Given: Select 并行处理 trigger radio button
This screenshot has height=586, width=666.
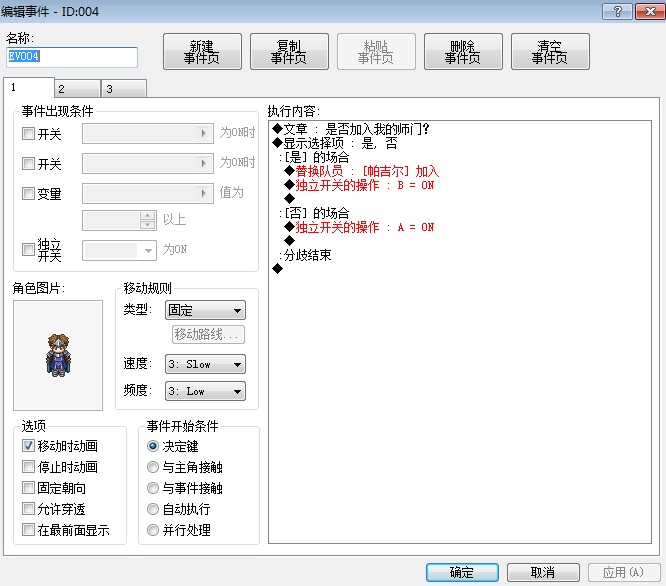Looking at the screenshot, I should click(x=153, y=530).
